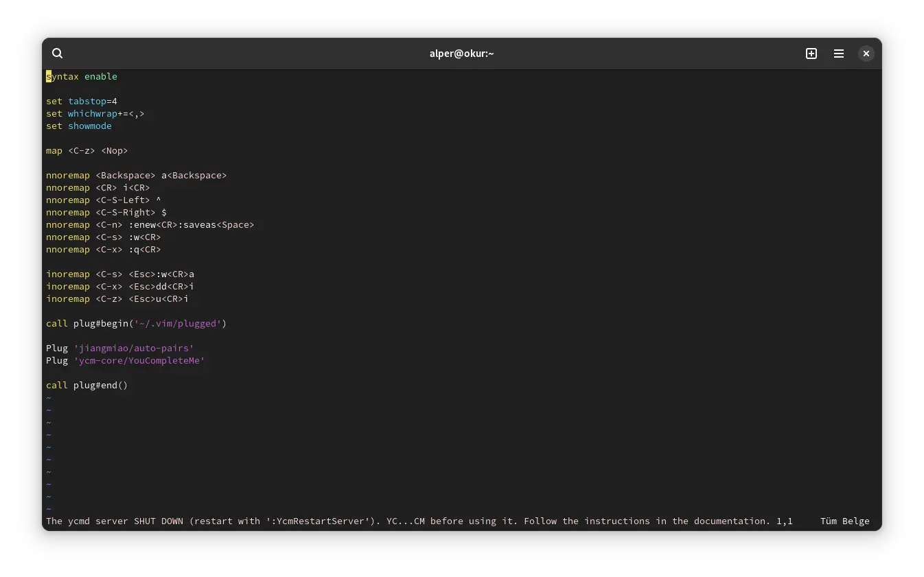Place cursor on the <Backspace> nnoremap line
Screen dimensions: 924x577
[x=137, y=175]
